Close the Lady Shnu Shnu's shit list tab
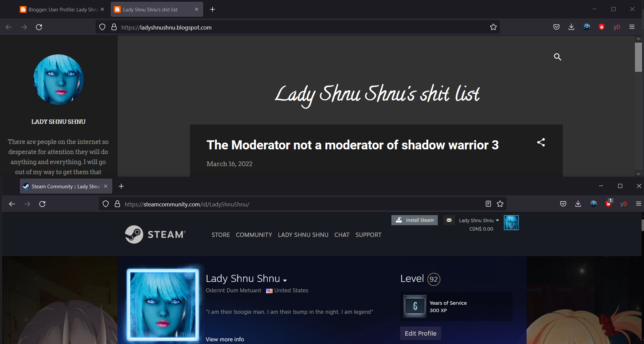Image resolution: width=644 pixels, height=344 pixels. (x=197, y=9)
